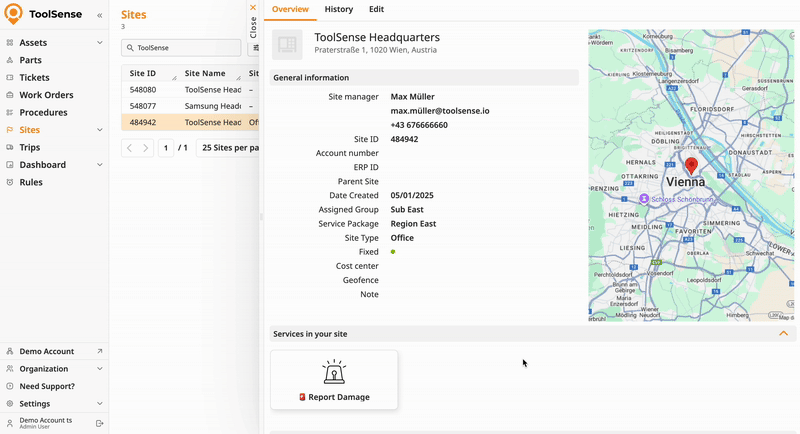Open the Procedures page
Image resolution: width=800 pixels, height=434 pixels.
tap(43, 112)
